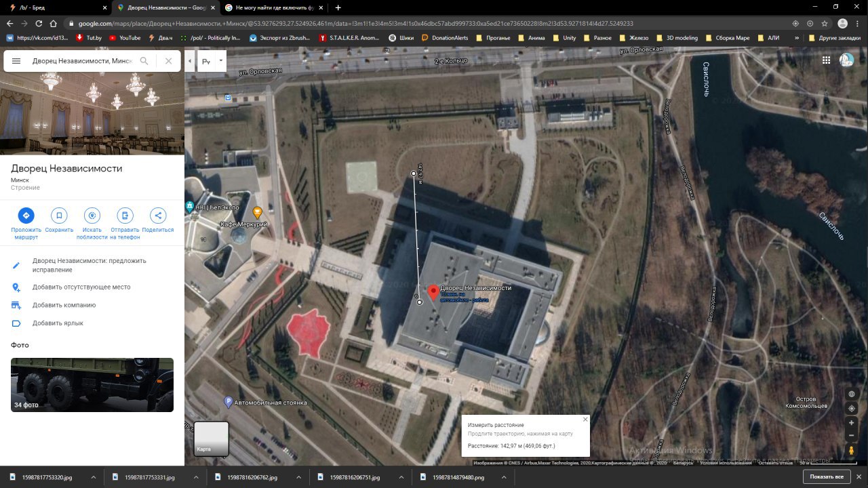The width and height of the screenshot is (868, 488).
Task: Click the Условия использования link
Action: [x=726, y=463]
